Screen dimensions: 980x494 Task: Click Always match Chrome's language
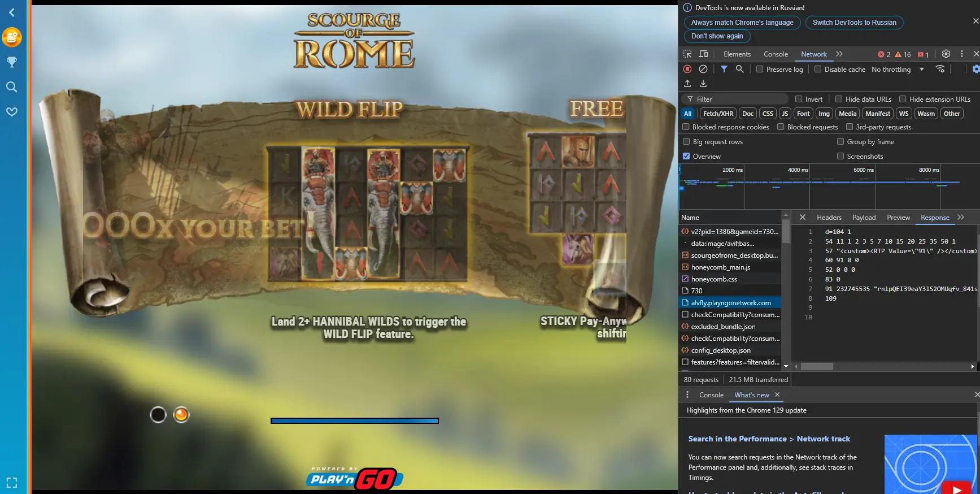click(742, 23)
